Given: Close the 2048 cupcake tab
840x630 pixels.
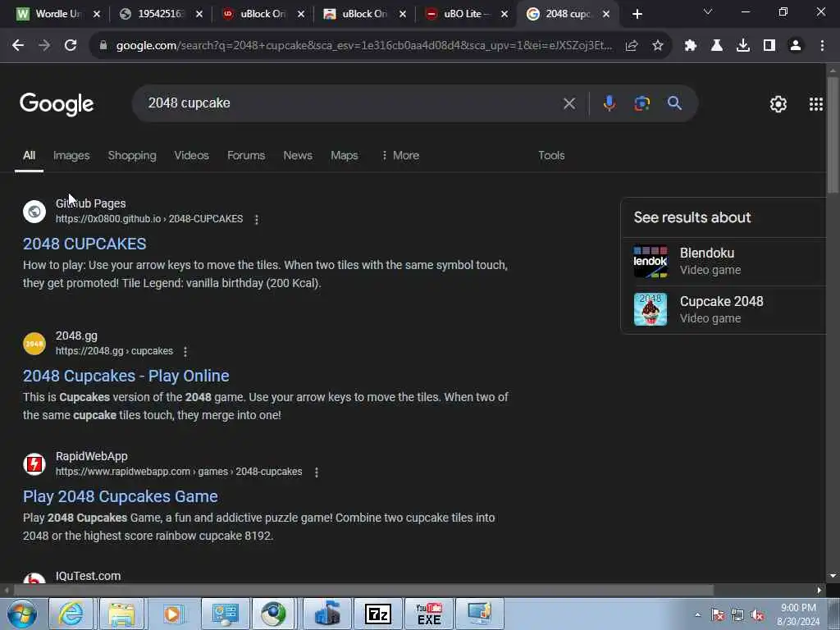Looking at the screenshot, I should [606, 14].
